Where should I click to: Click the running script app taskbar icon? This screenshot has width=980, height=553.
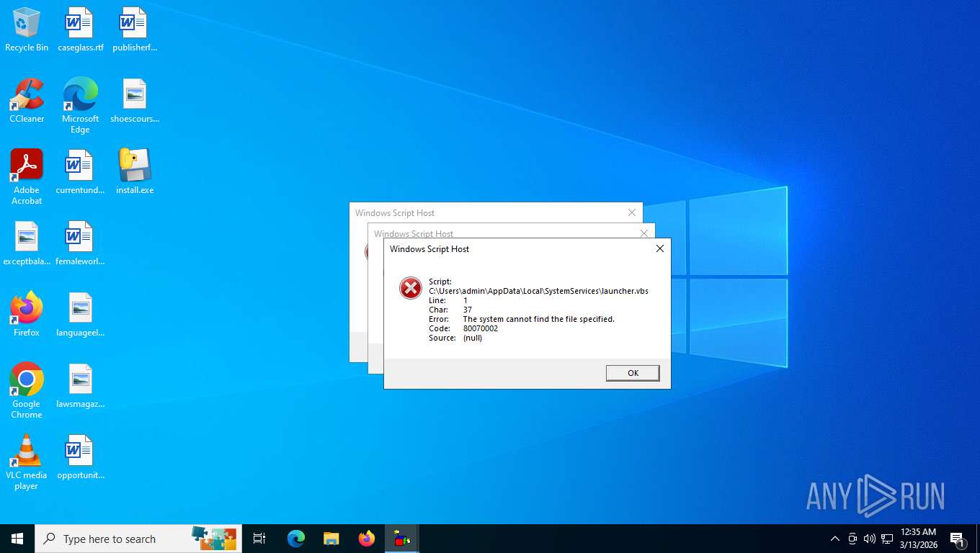[402, 539]
